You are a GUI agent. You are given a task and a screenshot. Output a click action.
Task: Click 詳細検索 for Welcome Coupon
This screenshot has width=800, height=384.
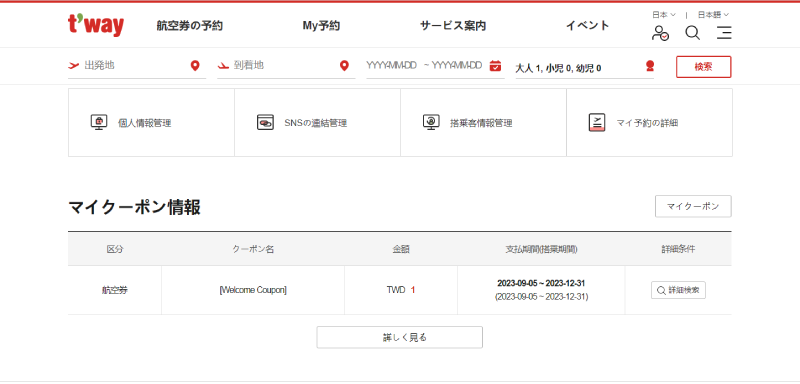click(x=678, y=290)
